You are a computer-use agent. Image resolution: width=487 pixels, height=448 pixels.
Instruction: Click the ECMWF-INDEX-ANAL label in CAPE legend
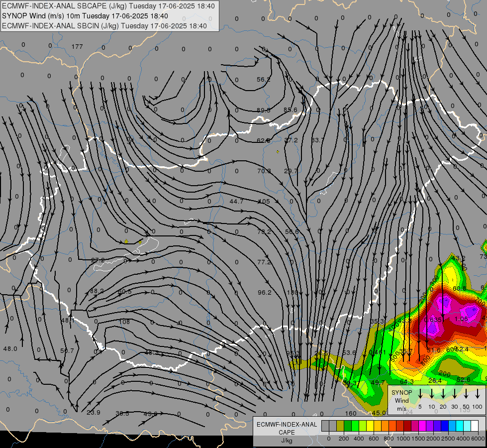287,425
